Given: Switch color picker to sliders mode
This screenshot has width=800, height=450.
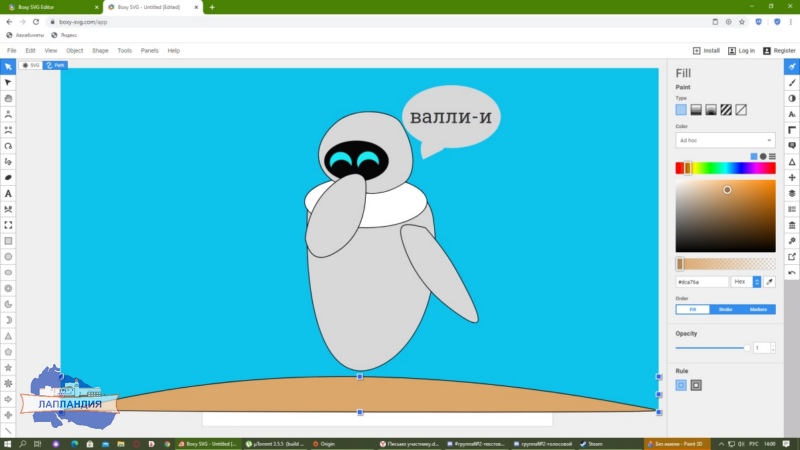Looking at the screenshot, I should tap(772, 157).
